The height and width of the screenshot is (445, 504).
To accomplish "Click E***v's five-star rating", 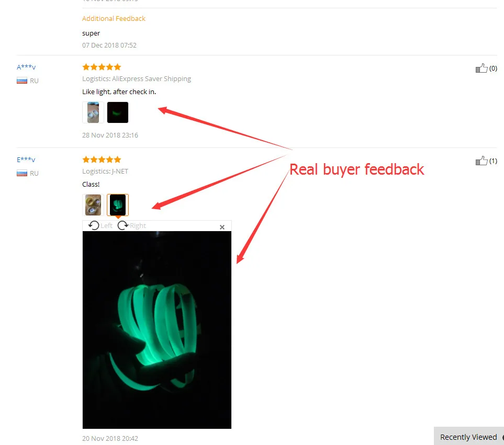I will [x=102, y=159].
